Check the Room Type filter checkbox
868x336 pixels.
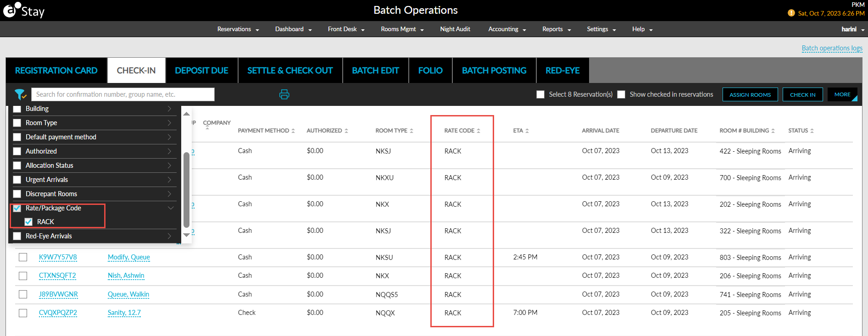click(x=17, y=123)
